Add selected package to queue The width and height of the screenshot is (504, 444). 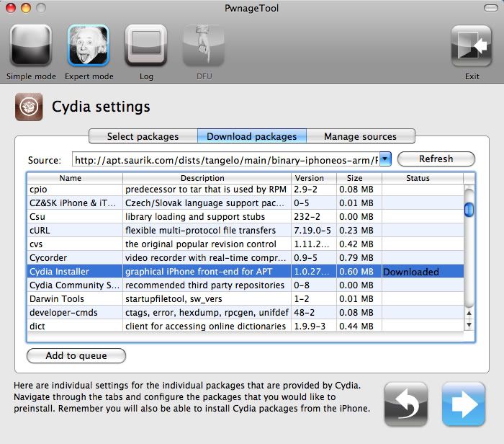[76, 356]
